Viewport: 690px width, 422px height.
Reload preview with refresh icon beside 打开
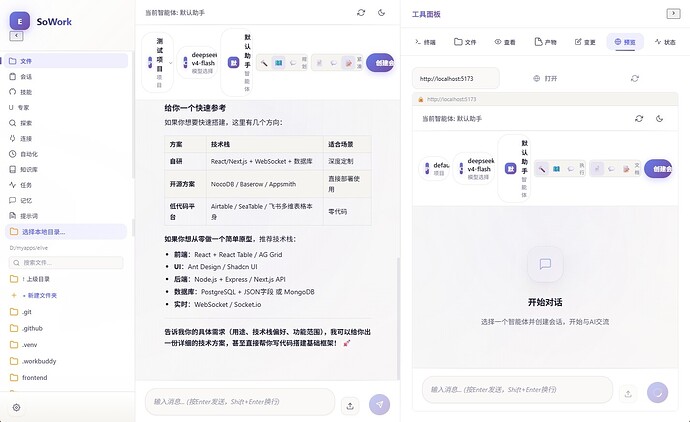pos(635,78)
